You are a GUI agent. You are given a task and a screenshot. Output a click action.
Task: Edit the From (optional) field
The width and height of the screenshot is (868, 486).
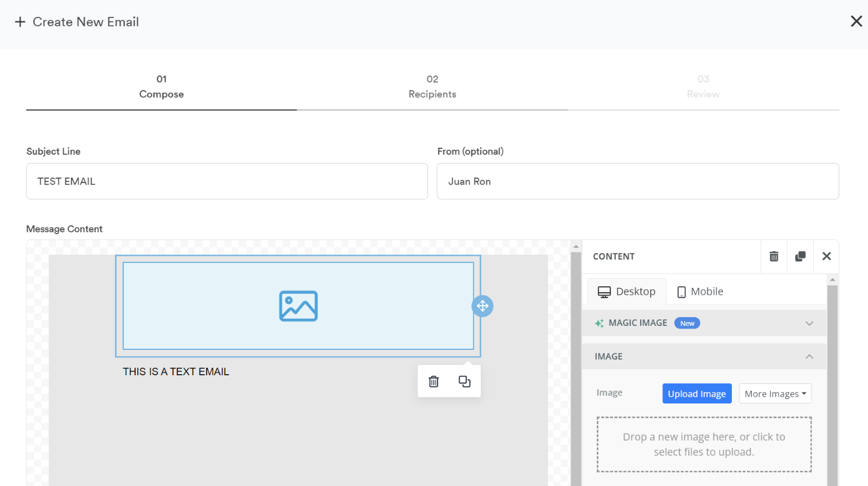(637, 181)
